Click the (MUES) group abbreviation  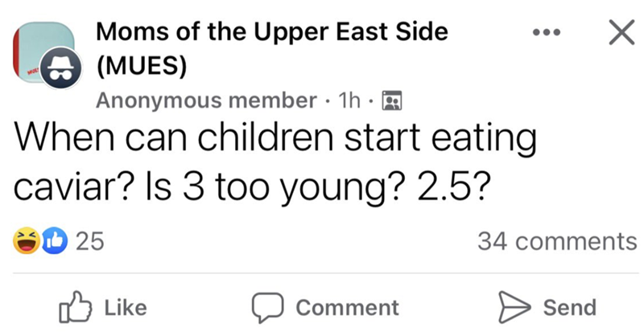(x=142, y=66)
